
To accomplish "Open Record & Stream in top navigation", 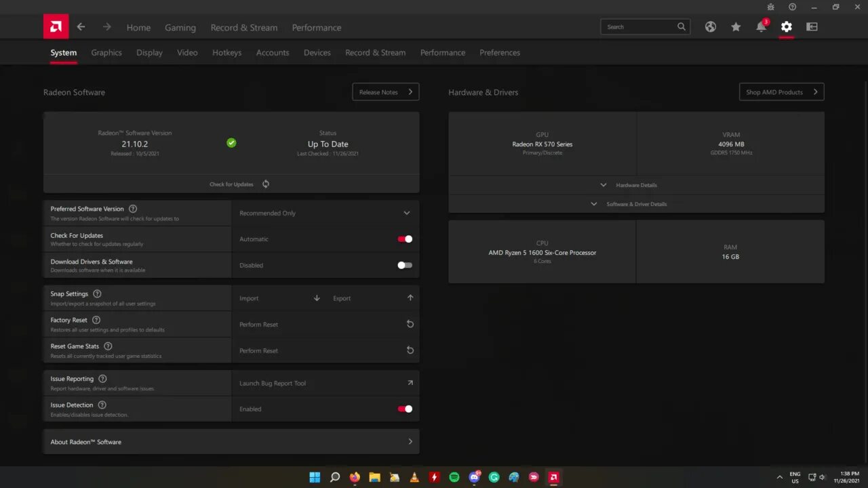I will [x=244, y=28].
